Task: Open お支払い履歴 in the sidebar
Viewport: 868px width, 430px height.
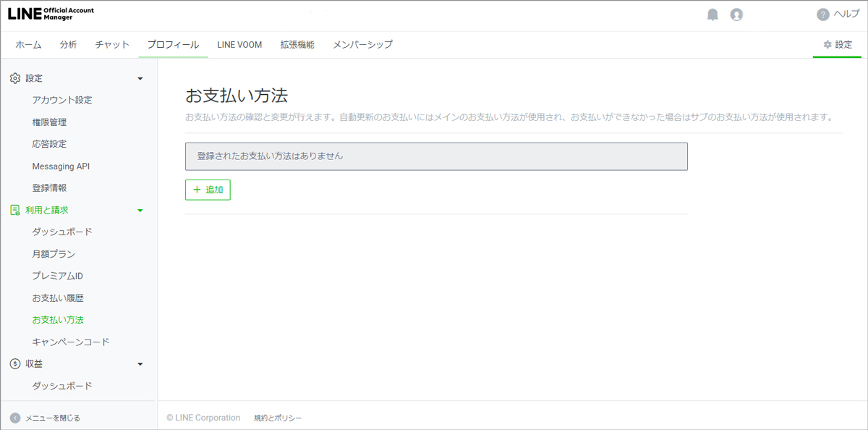Action: (58, 298)
